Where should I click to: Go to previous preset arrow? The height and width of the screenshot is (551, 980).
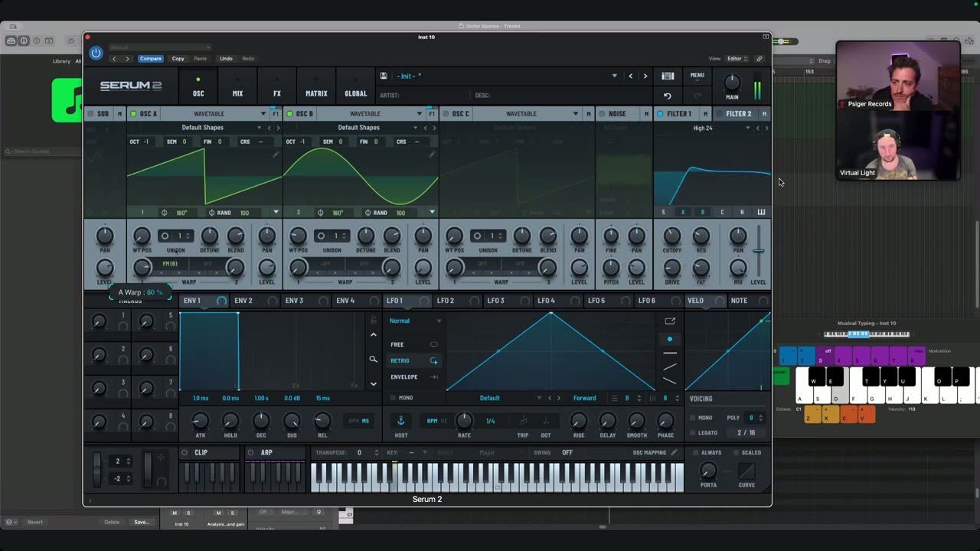(630, 76)
